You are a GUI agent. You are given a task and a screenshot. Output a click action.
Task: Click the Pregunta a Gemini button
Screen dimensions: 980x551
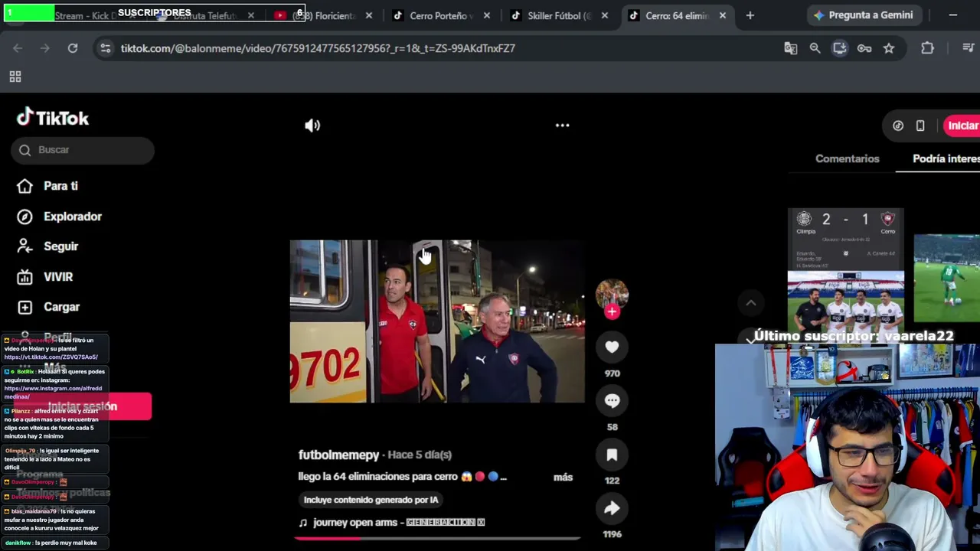click(x=864, y=15)
